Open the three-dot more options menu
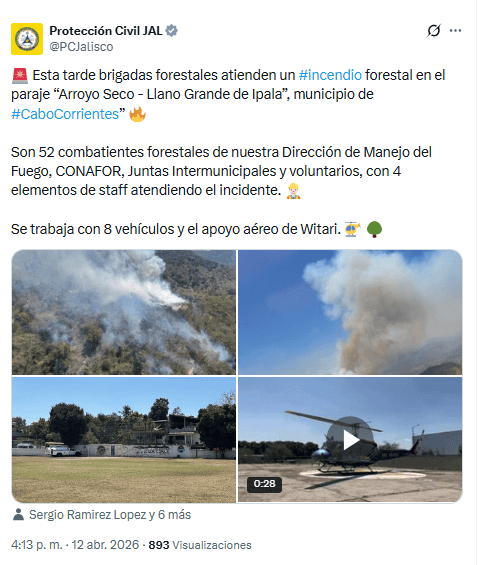The height and width of the screenshot is (565, 478). tap(455, 31)
